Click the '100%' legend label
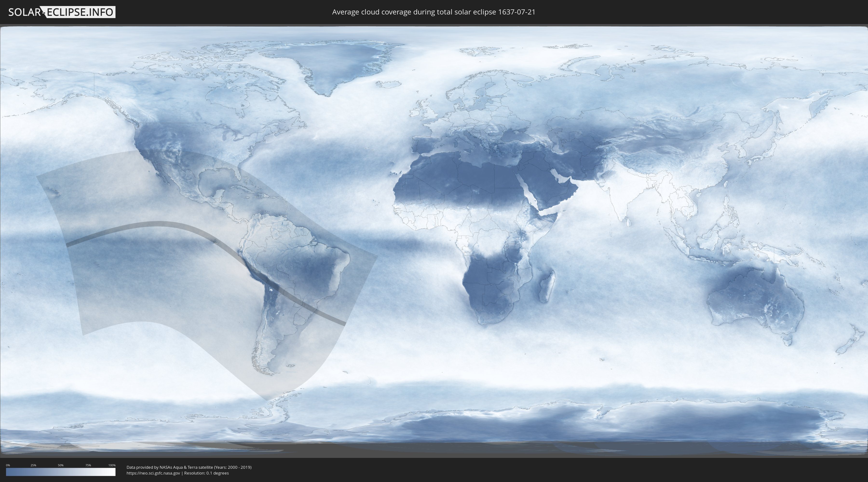The width and height of the screenshot is (868, 482). (112, 465)
